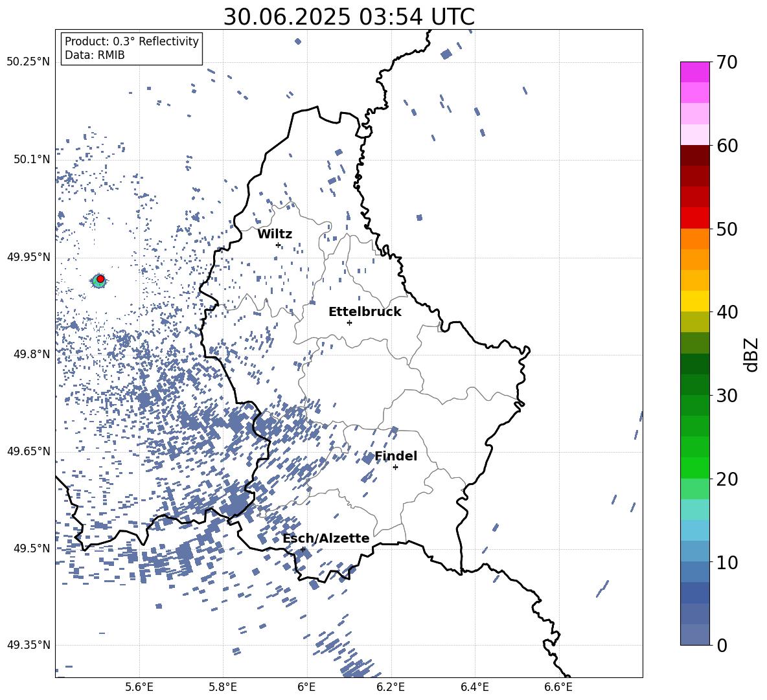Click the 49.5°N latitude label
767x700 pixels.
32,548
